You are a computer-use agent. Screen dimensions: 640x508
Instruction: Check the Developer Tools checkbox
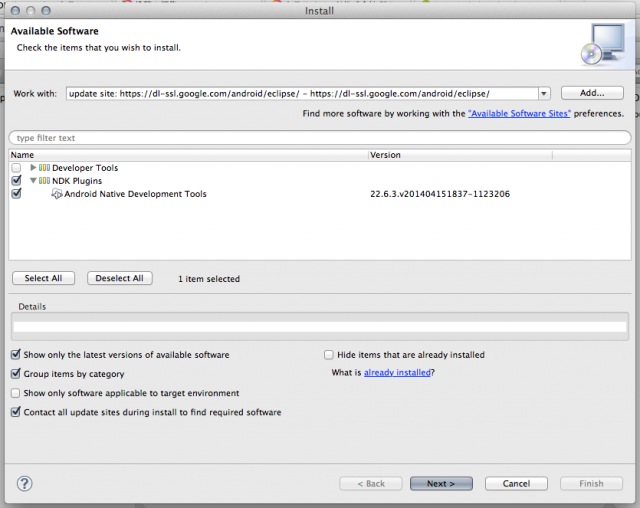coord(16,168)
